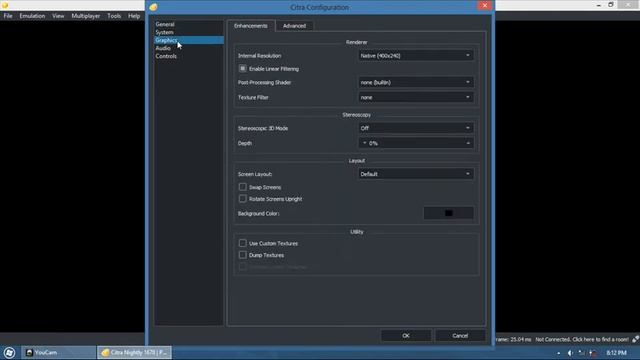Click the Windows Start button
The image size is (640, 360).
tap(9, 352)
